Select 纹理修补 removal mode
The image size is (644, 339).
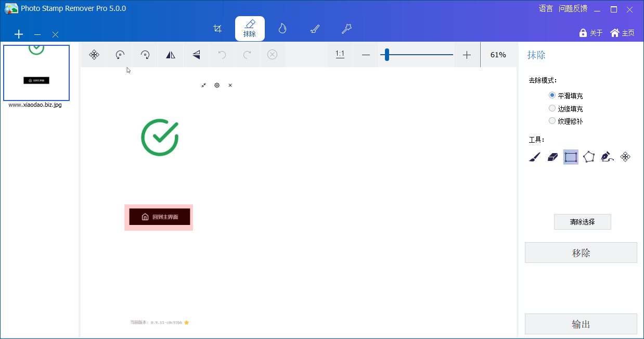tap(552, 121)
